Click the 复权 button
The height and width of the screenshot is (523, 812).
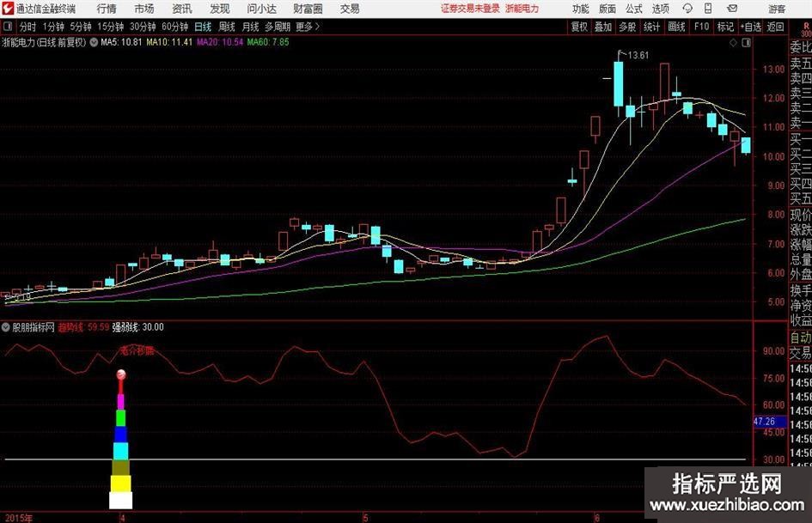pos(580,27)
